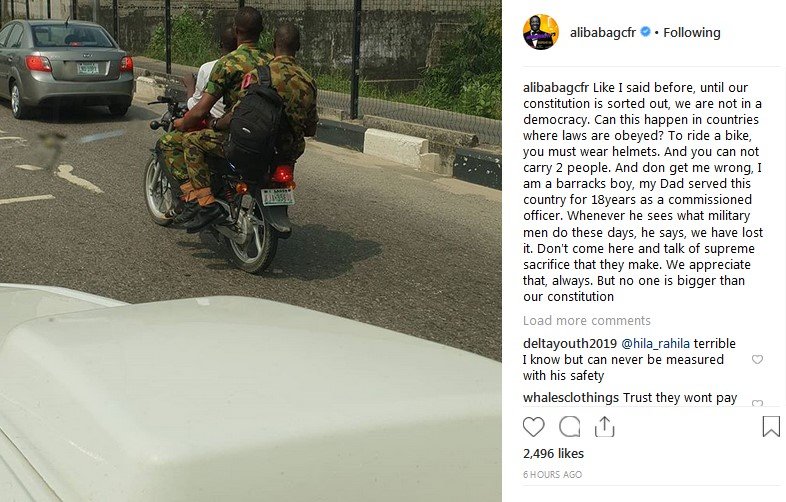The width and height of the screenshot is (786, 502).
Task: Click the verified badge next to alibabagcfr
Action: [x=646, y=32]
